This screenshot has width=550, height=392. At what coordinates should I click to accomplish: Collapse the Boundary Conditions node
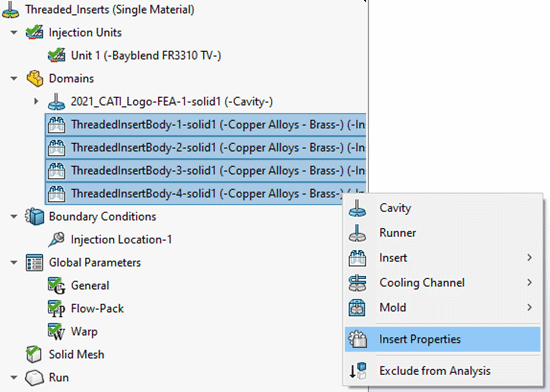coord(14,217)
